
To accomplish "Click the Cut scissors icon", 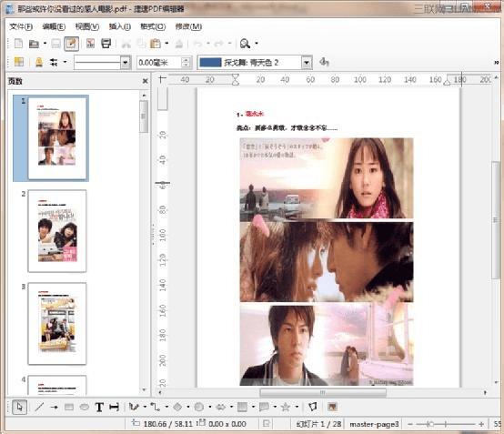I will pyautogui.click(x=126, y=44).
